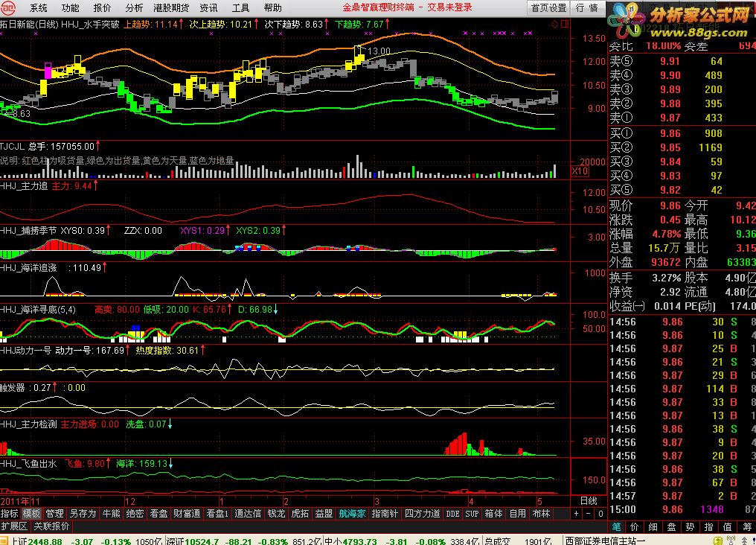Click the red window-layout icon beside the diamond
Image resolution: width=756 pixels, height=545 pixels.
(565, 24)
